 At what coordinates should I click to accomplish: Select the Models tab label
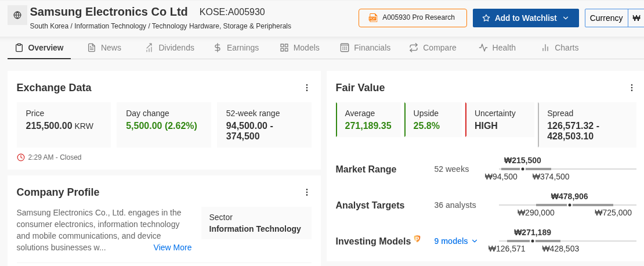(306, 48)
